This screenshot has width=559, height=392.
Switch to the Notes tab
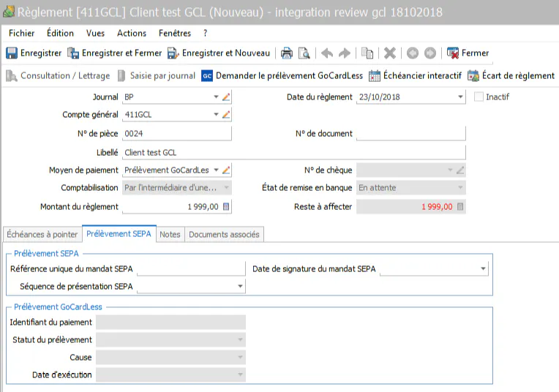tap(170, 235)
